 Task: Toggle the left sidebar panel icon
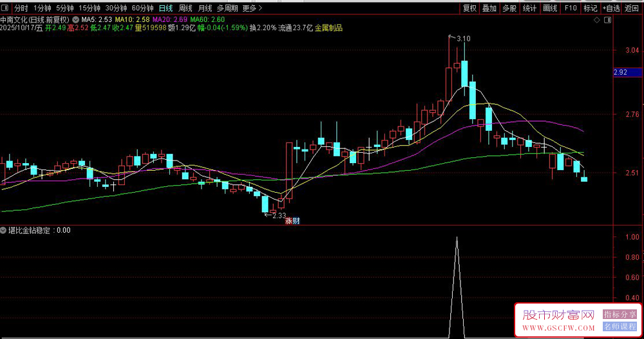click(5, 8)
